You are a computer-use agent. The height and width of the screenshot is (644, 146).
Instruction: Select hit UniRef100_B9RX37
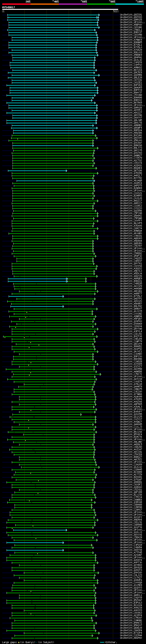pos(131,32)
